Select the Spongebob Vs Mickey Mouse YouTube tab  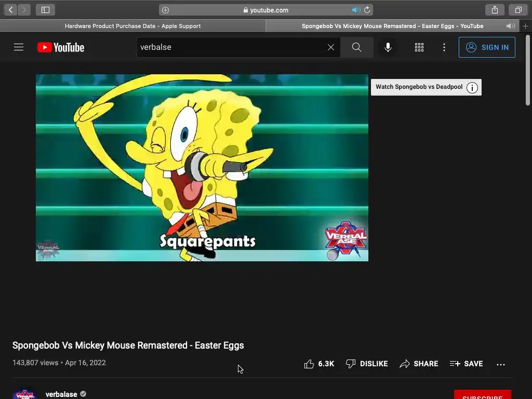392,26
